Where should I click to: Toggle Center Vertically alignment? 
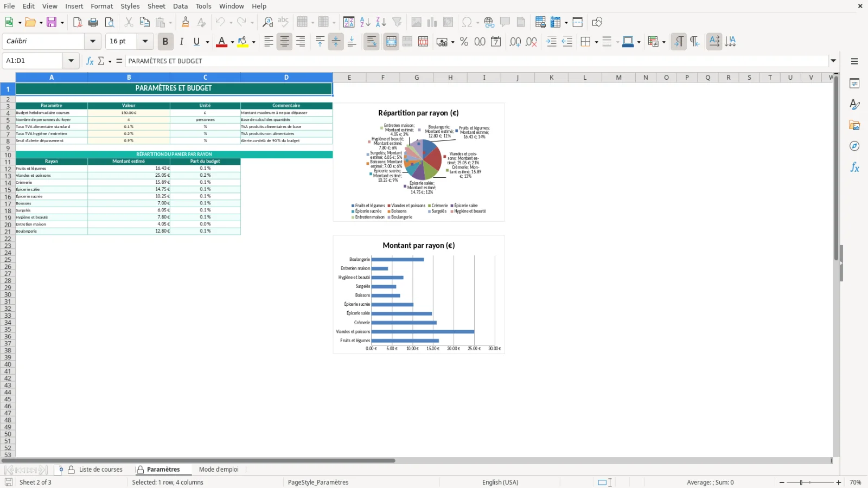[x=336, y=42]
